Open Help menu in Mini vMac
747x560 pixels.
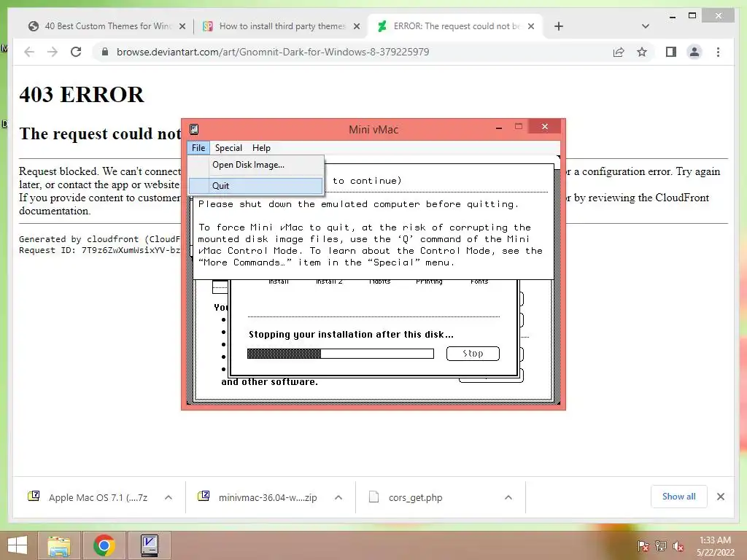(261, 148)
